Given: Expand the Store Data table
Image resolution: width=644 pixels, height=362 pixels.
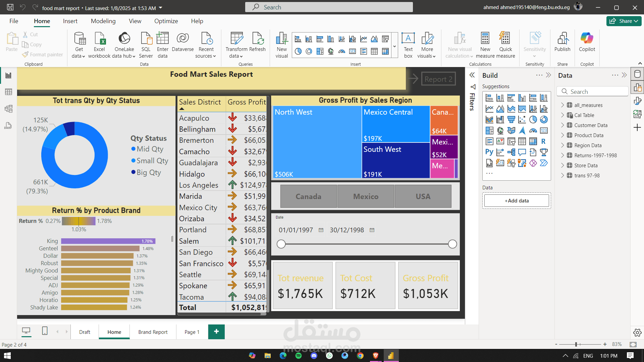Looking at the screenshot, I should coord(562,165).
